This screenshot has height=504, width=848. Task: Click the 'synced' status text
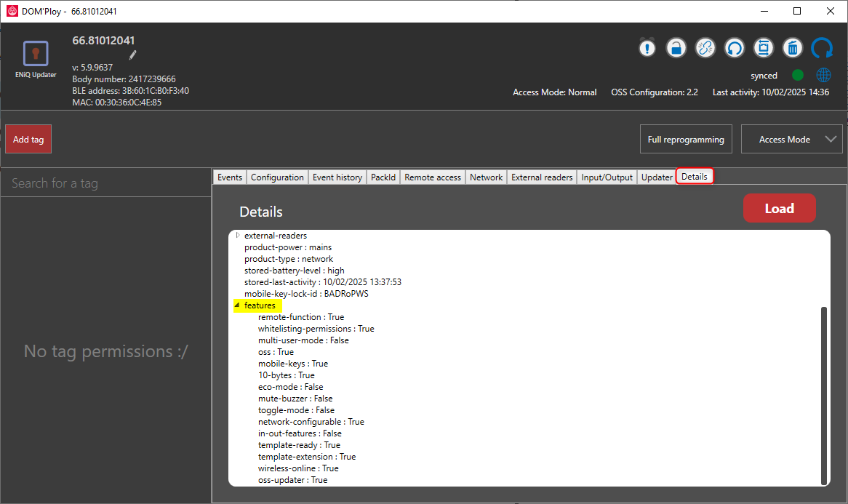click(764, 76)
